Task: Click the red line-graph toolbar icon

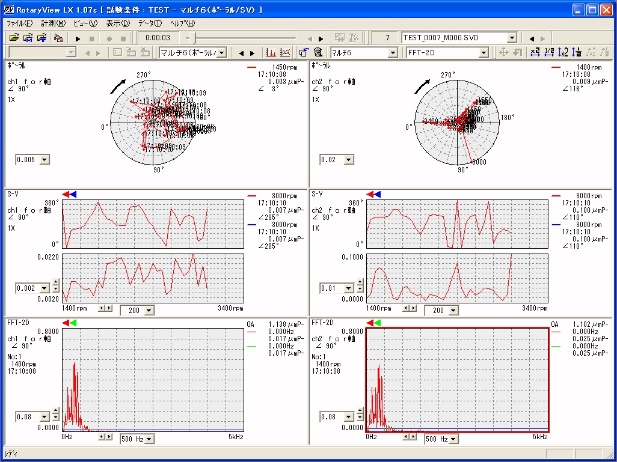Action: pyautogui.click(x=285, y=52)
